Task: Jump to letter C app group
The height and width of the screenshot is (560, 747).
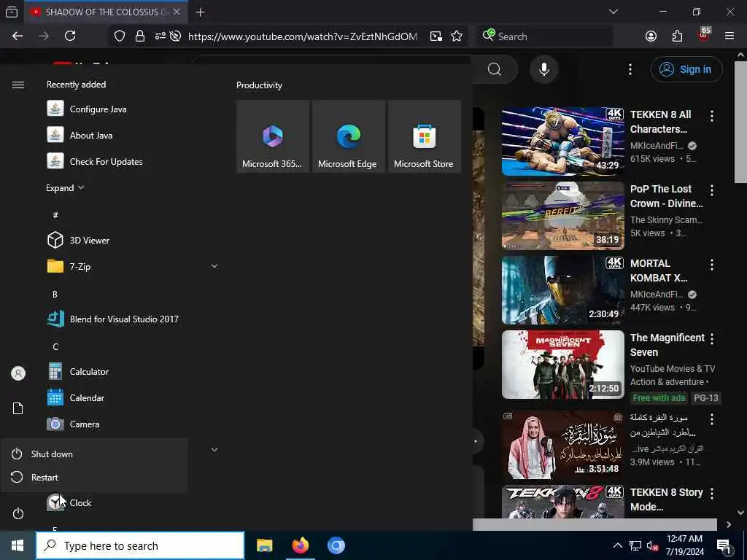Action: pos(55,346)
